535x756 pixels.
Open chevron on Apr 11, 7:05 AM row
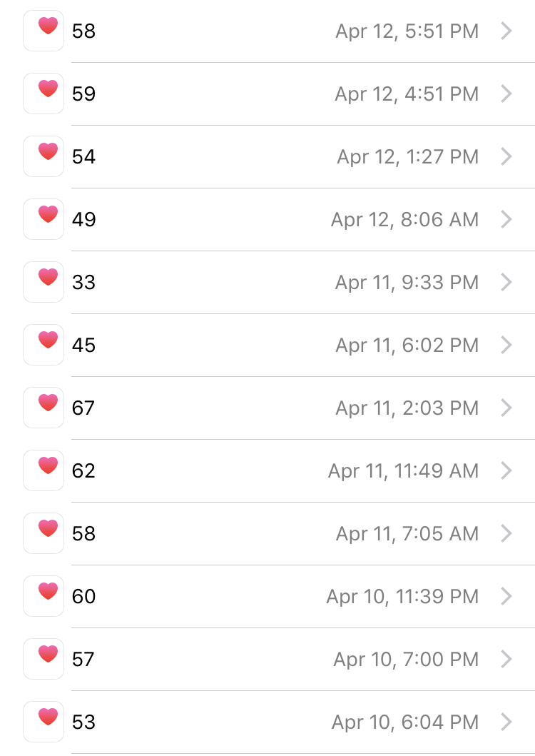click(506, 533)
